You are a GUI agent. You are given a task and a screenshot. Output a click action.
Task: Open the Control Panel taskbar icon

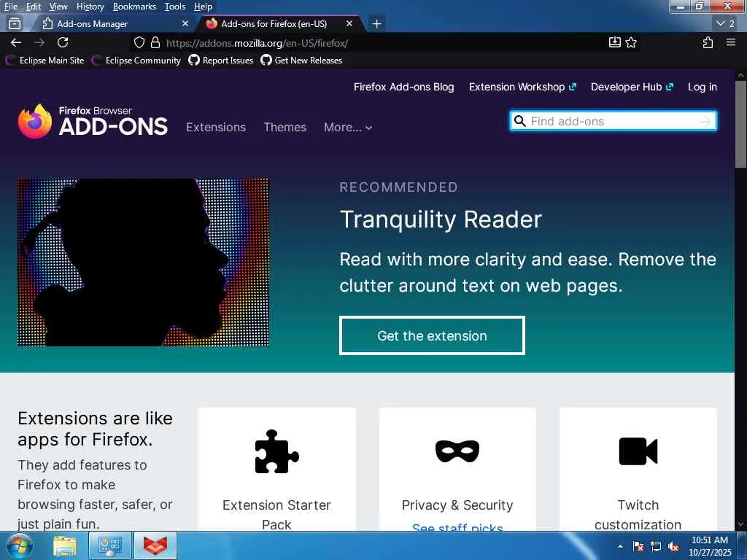click(110, 545)
